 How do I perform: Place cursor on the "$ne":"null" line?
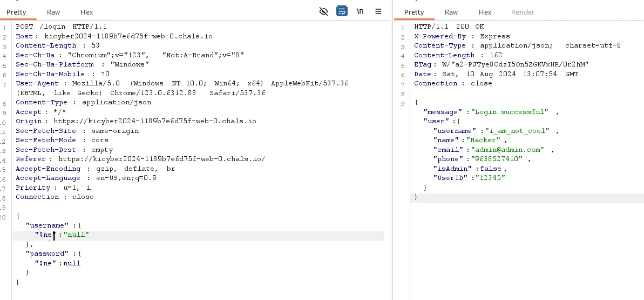coord(198,235)
